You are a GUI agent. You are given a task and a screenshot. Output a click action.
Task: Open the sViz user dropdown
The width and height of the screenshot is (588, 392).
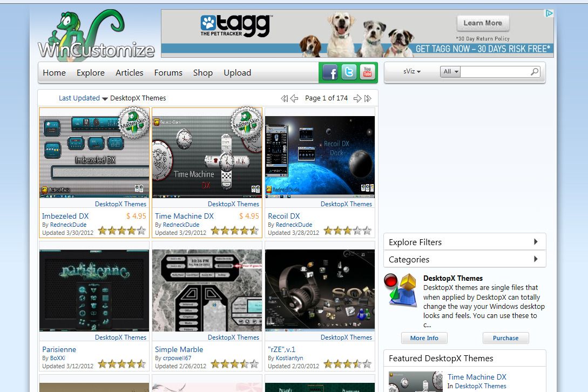[x=412, y=71]
